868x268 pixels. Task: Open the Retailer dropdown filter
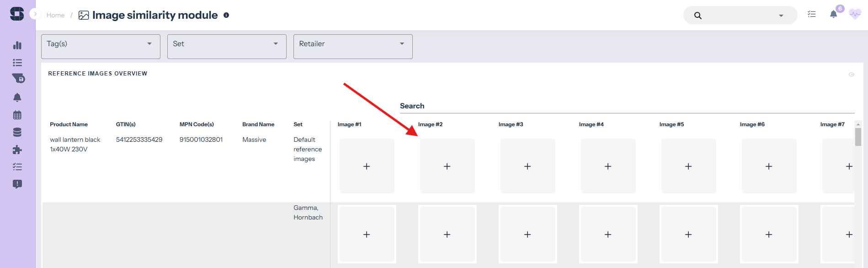click(x=353, y=46)
